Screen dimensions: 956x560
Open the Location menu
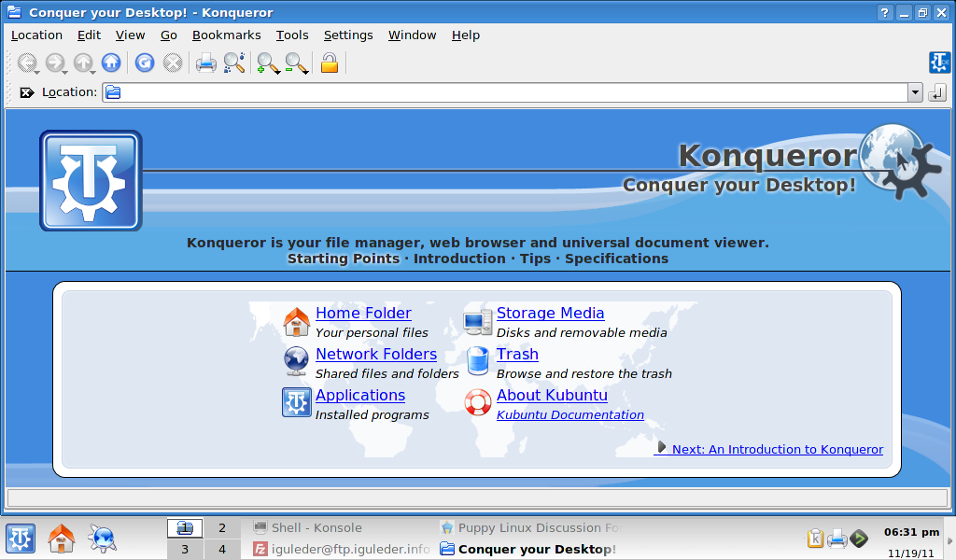[36, 35]
